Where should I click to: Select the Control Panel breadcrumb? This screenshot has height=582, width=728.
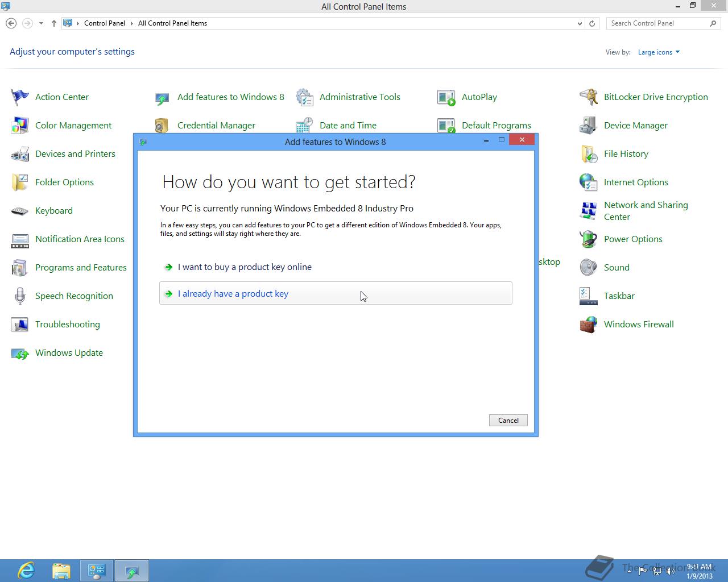point(105,23)
